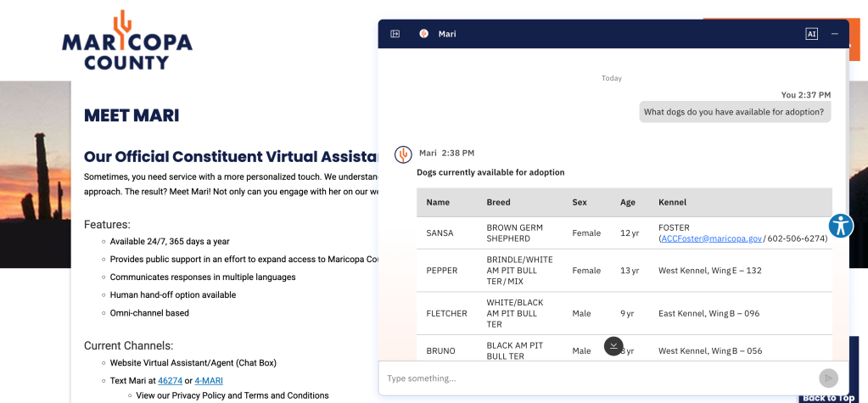Click the Human hand-off option available bullet
Viewport: 868px width, 403px height.
tap(173, 295)
